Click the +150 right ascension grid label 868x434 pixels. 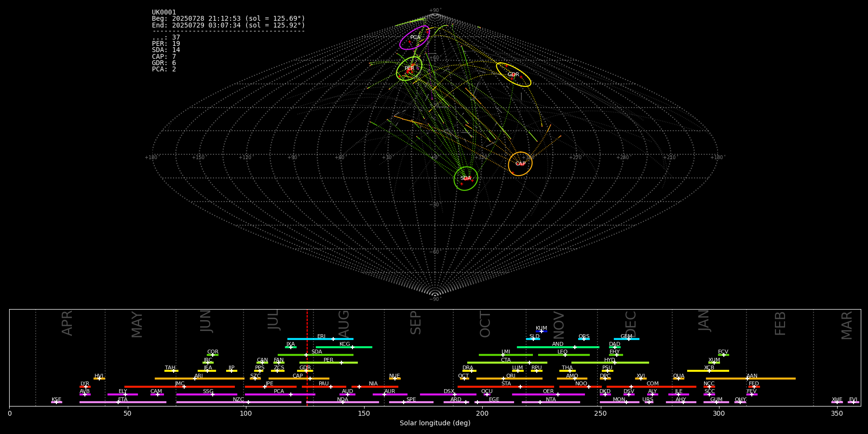[x=198, y=157]
